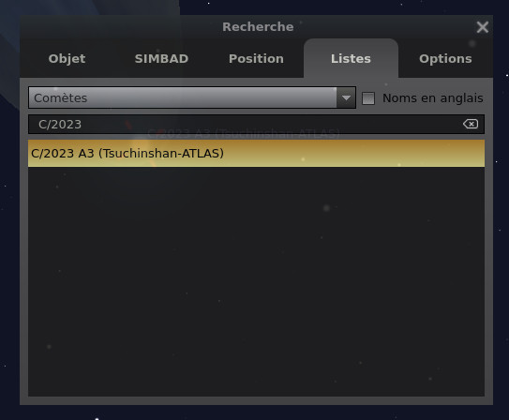The width and height of the screenshot is (509, 420).
Task: Close the Recherche window with the X icon
Action: [483, 27]
